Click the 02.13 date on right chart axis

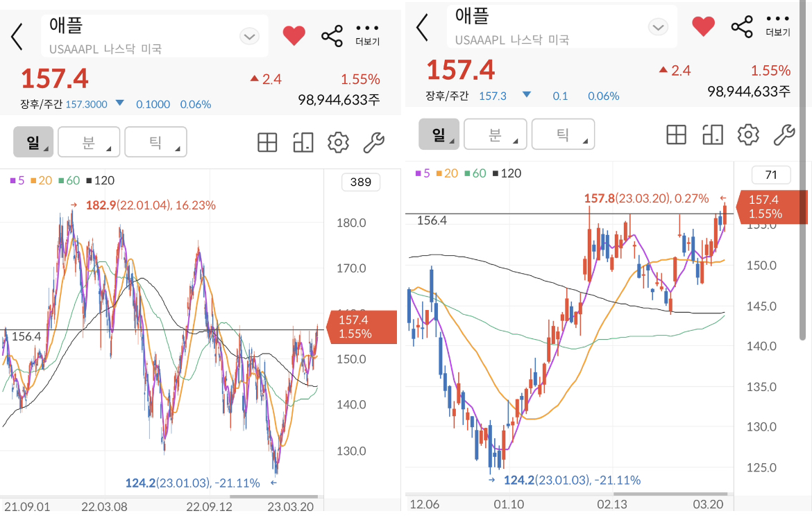(x=612, y=504)
